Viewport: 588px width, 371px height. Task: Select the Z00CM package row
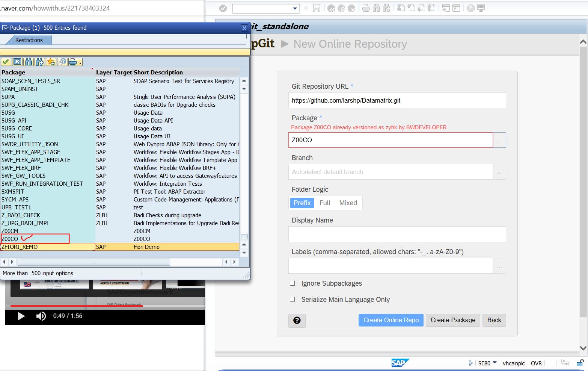(120, 231)
